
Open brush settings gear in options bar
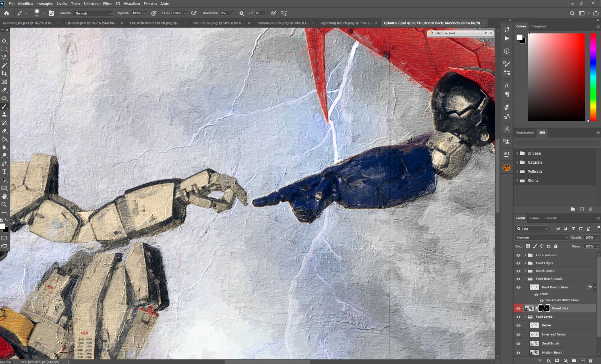[x=242, y=13]
